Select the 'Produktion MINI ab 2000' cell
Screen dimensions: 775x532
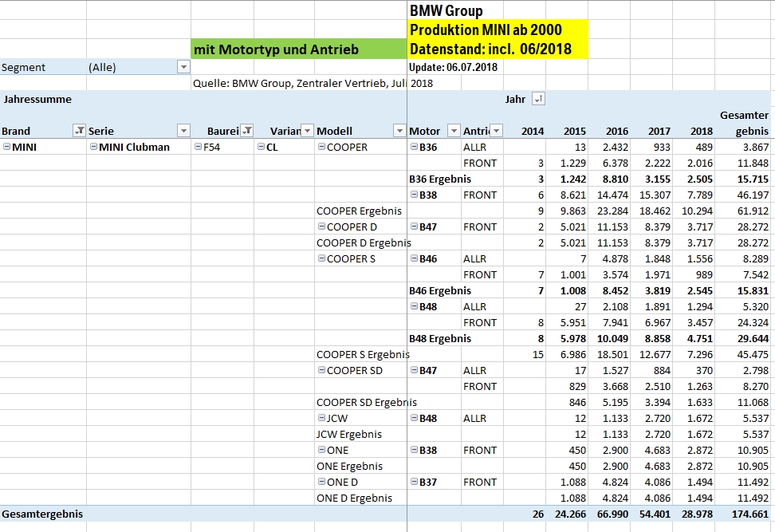pos(498,30)
